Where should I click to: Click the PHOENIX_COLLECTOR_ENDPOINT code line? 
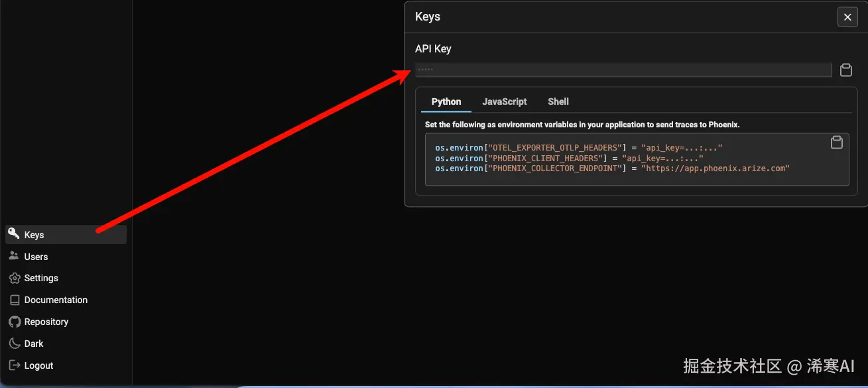click(612, 168)
